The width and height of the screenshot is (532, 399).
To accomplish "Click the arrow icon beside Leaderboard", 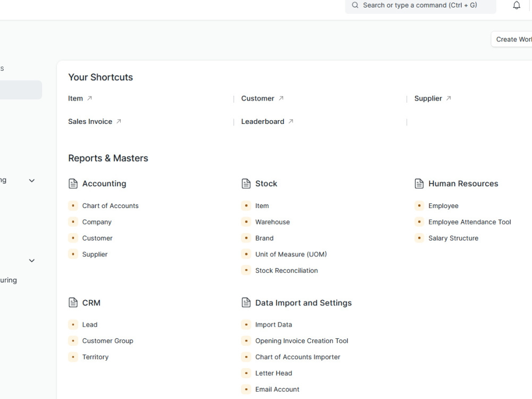I will click(291, 121).
